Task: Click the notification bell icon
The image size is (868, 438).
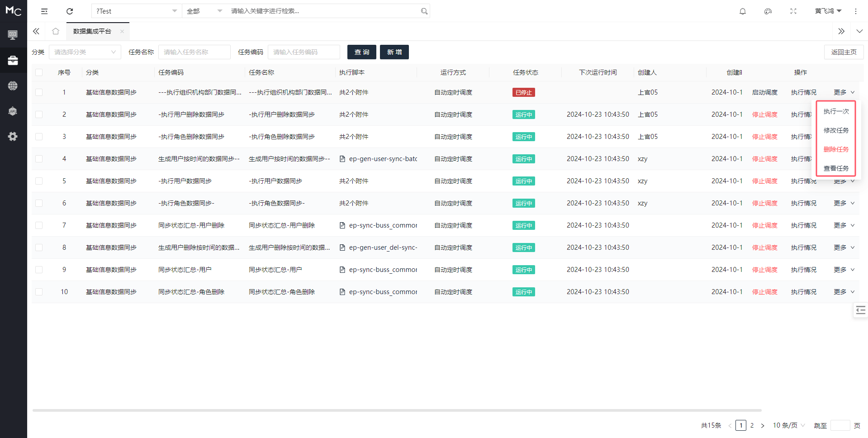Action: [x=742, y=11]
